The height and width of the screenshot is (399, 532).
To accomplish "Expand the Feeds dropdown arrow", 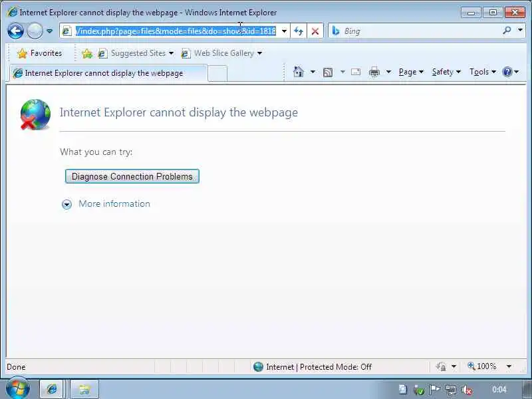I will 342,72.
